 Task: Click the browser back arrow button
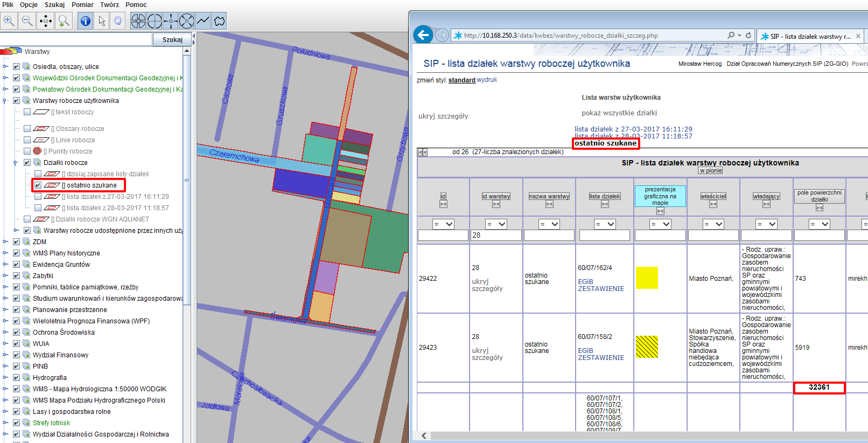423,36
